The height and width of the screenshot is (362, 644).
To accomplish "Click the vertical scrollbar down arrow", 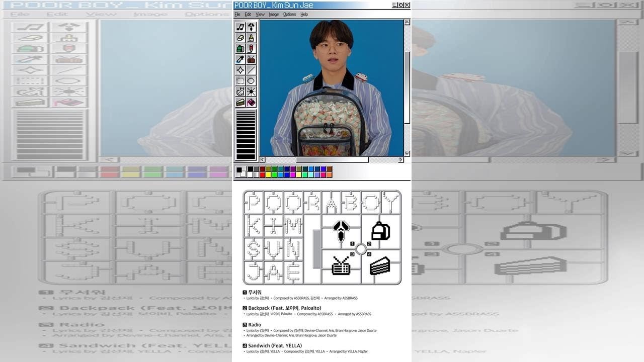I will coord(407,153).
